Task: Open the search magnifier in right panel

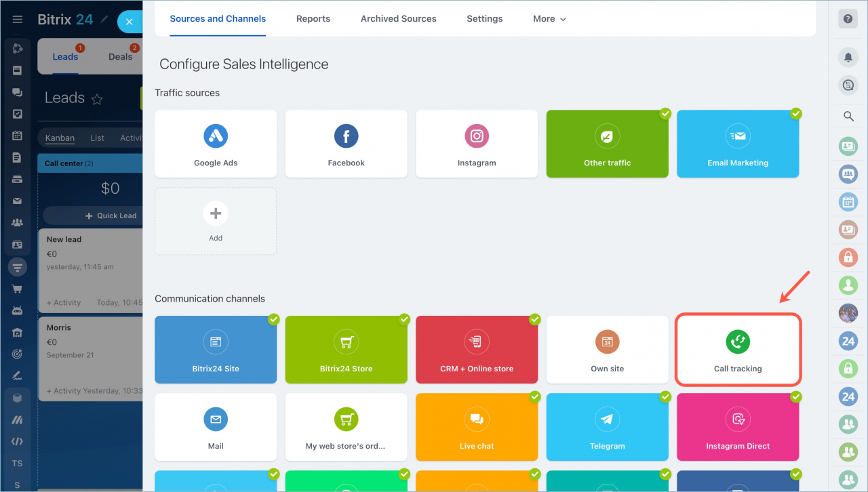Action: pos(848,117)
